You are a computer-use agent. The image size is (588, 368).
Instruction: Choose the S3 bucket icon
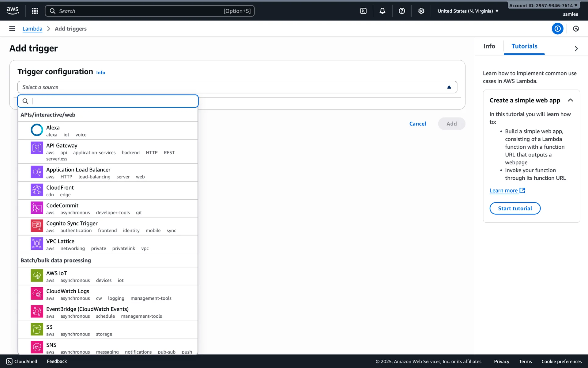click(x=37, y=329)
